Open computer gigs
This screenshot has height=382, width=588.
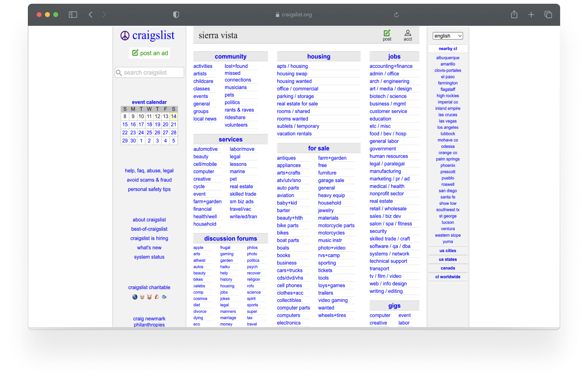(x=380, y=315)
